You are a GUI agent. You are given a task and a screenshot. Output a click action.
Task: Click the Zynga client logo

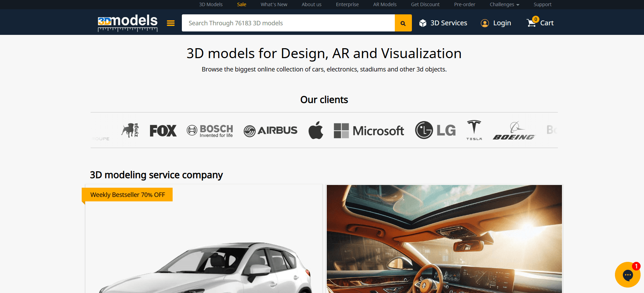130,130
